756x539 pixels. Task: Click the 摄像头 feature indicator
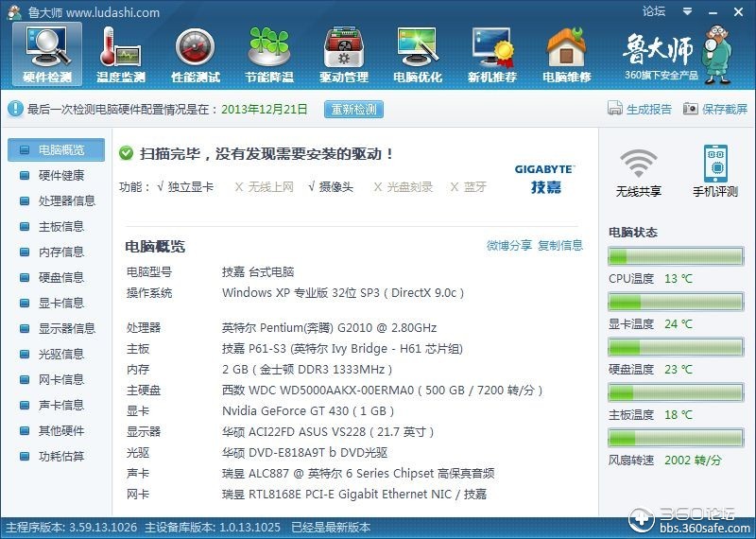[x=331, y=186]
